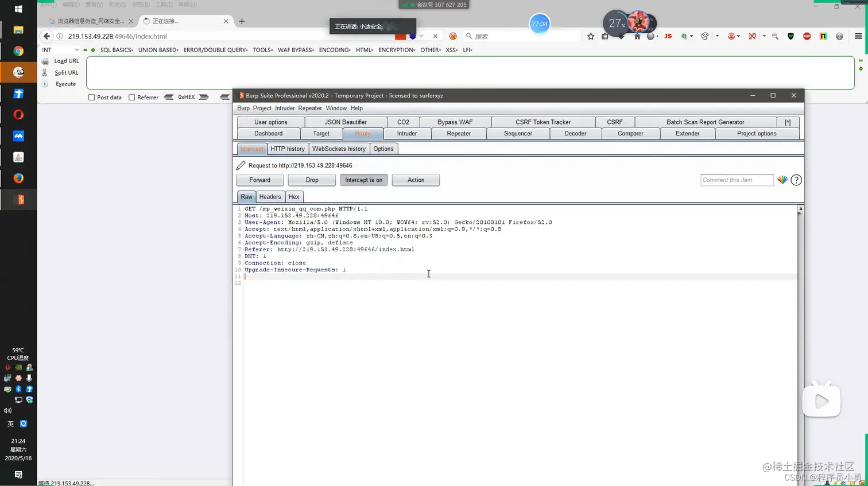Click the browser home icon
The image size is (868, 486).
(x=637, y=36)
